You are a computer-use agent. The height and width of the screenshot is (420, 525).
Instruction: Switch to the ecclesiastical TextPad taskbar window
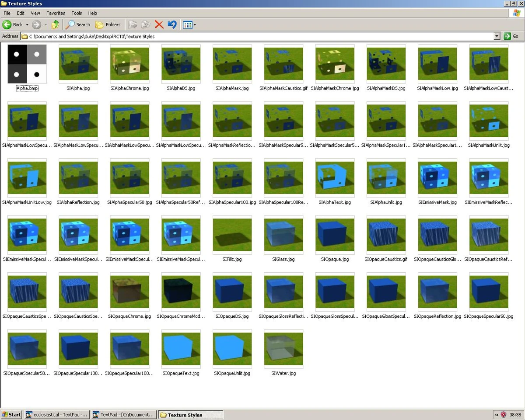click(56, 414)
